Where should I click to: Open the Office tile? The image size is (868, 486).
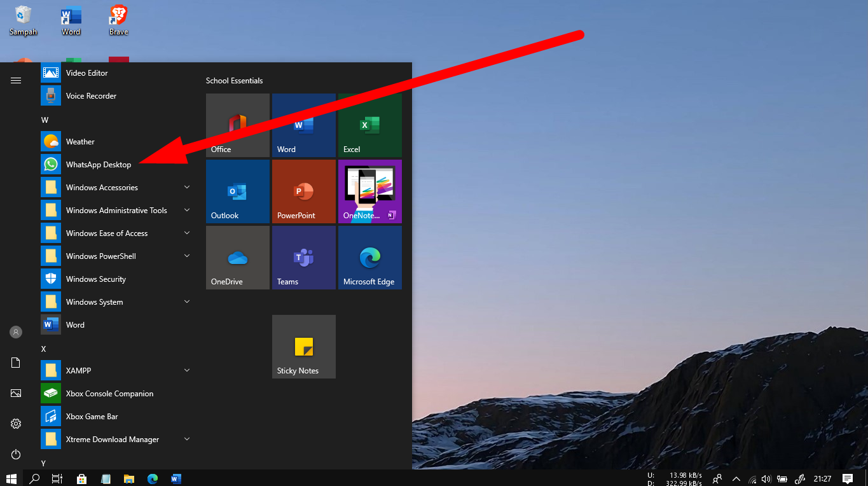238,125
